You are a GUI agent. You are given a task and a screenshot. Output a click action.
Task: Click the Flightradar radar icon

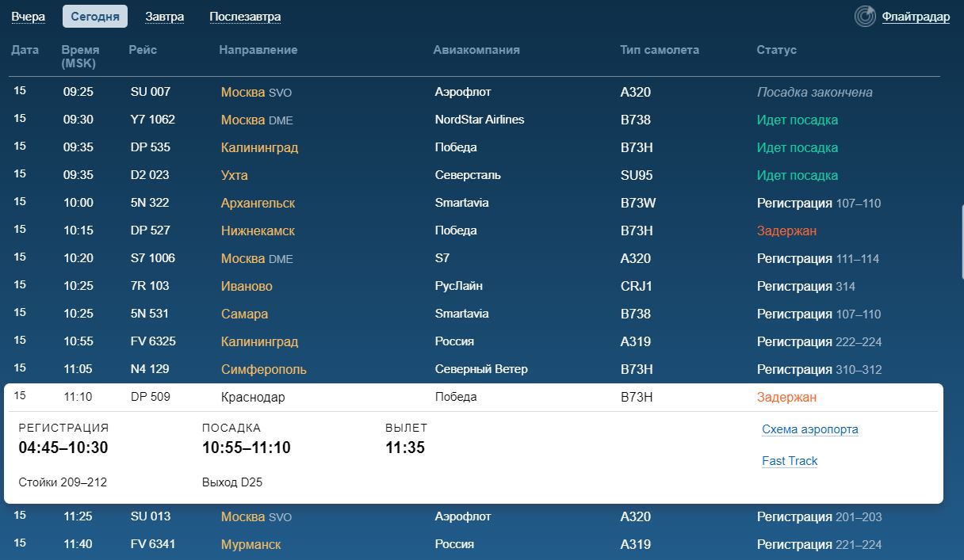coord(865,17)
